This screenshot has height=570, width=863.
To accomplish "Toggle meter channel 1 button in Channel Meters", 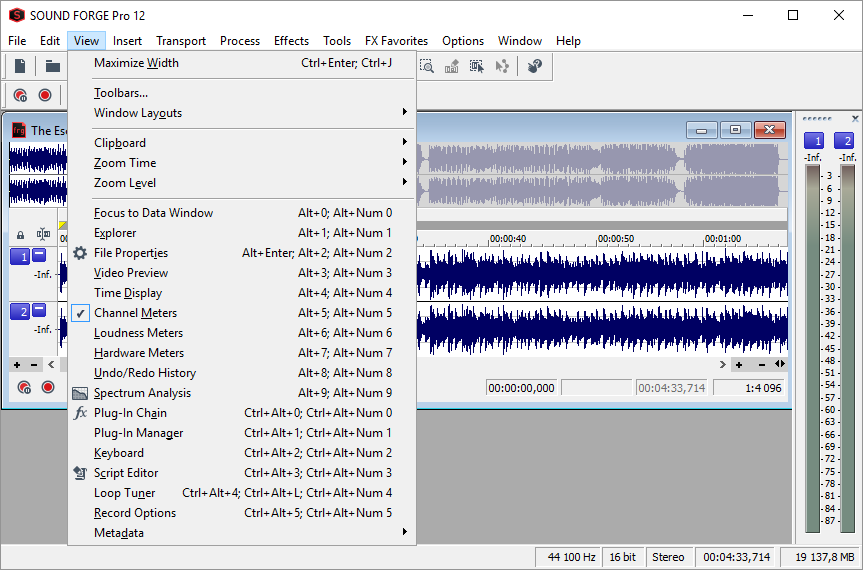I will tap(814, 141).
